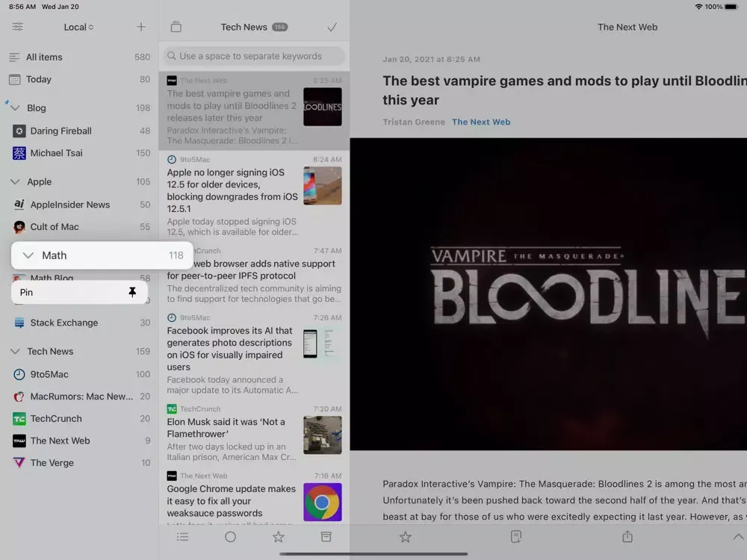Image resolution: width=747 pixels, height=560 pixels.
Task: Mark all Tech News as read checkmark
Action: (x=332, y=27)
